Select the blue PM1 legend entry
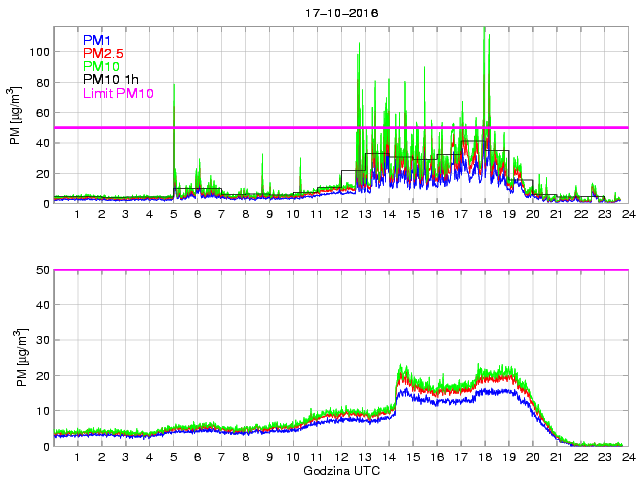 [98, 40]
